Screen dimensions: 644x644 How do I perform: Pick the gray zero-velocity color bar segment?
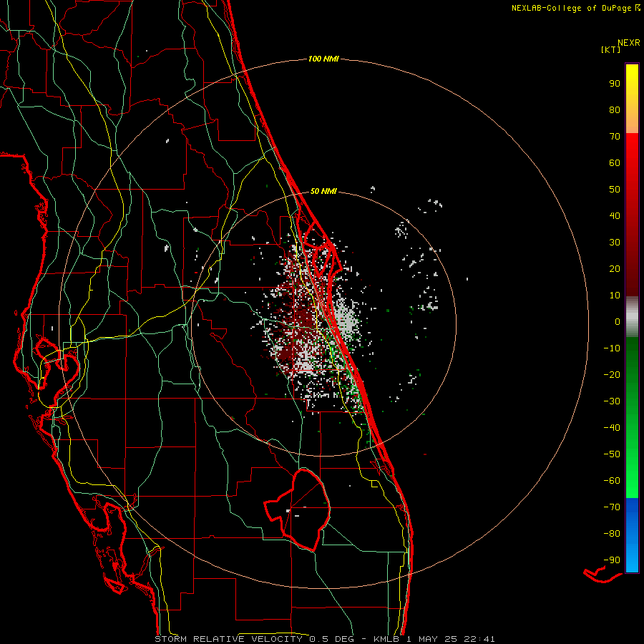tap(632, 317)
